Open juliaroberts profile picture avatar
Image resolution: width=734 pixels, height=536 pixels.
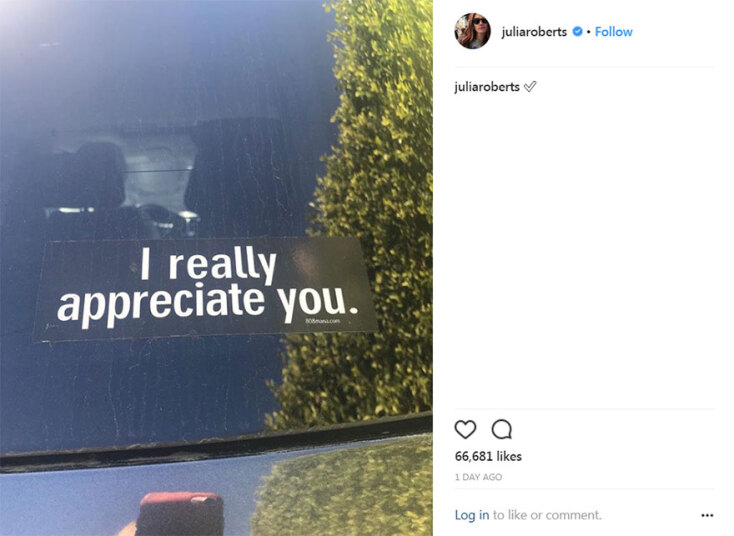473,31
